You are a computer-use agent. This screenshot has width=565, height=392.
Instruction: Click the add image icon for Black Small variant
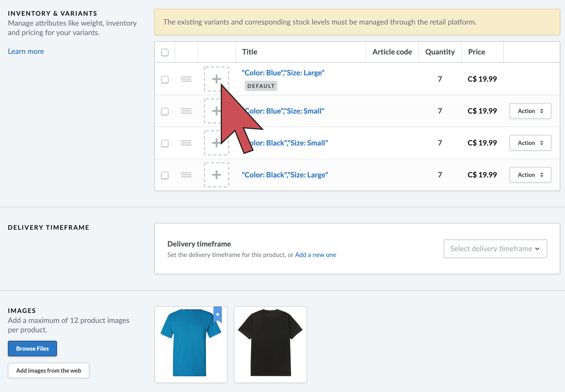(216, 143)
